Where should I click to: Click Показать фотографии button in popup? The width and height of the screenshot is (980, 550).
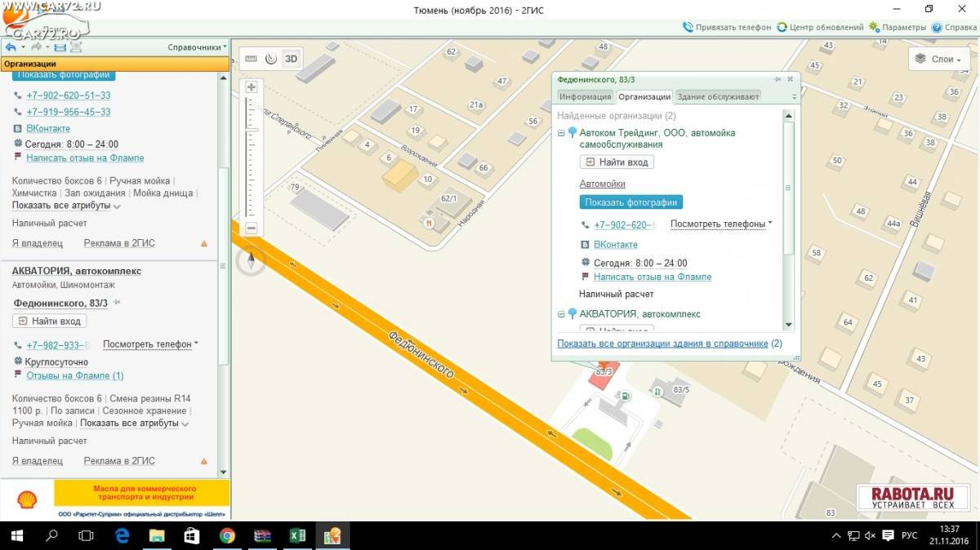631,202
